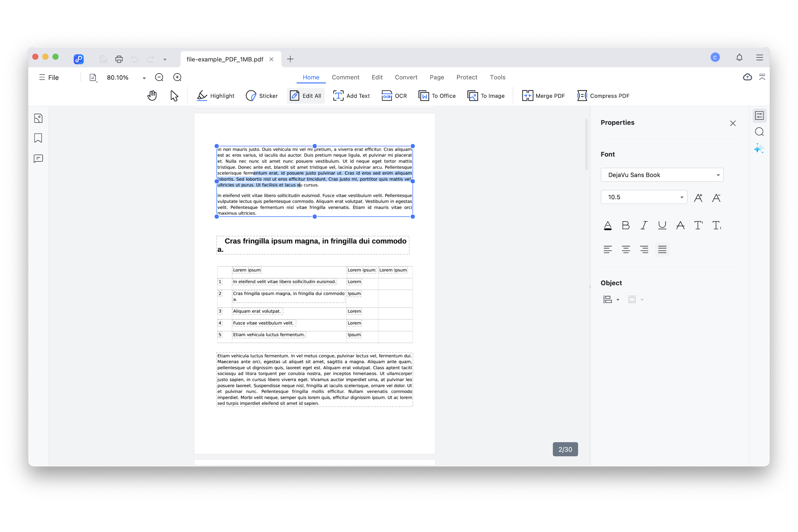The width and height of the screenshot is (798, 532).
Task: Center align the text
Action: point(626,250)
